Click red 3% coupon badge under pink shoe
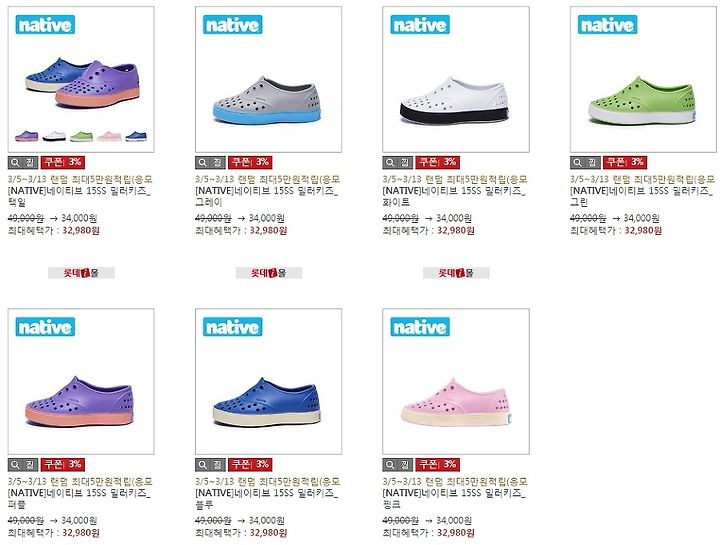720x545 pixels. click(x=438, y=465)
